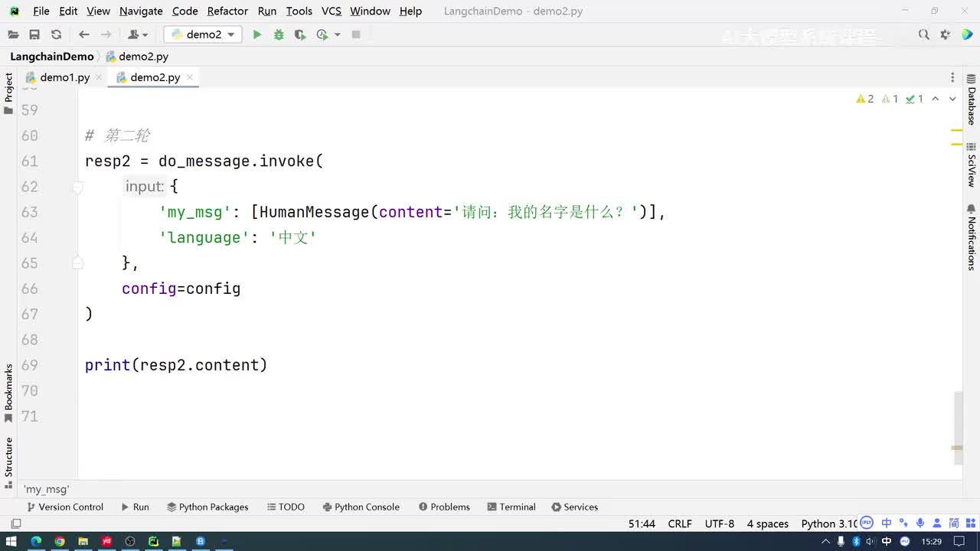Close the demo2.py editor tab
The width and height of the screenshot is (980, 551).
pyautogui.click(x=190, y=77)
